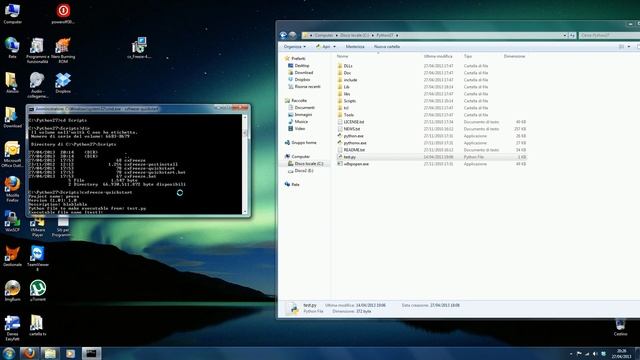The height and width of the screenshot is (360, 640).
Task: Open TeamViewer 8 desktop shortcut
Action: (38, 258)
